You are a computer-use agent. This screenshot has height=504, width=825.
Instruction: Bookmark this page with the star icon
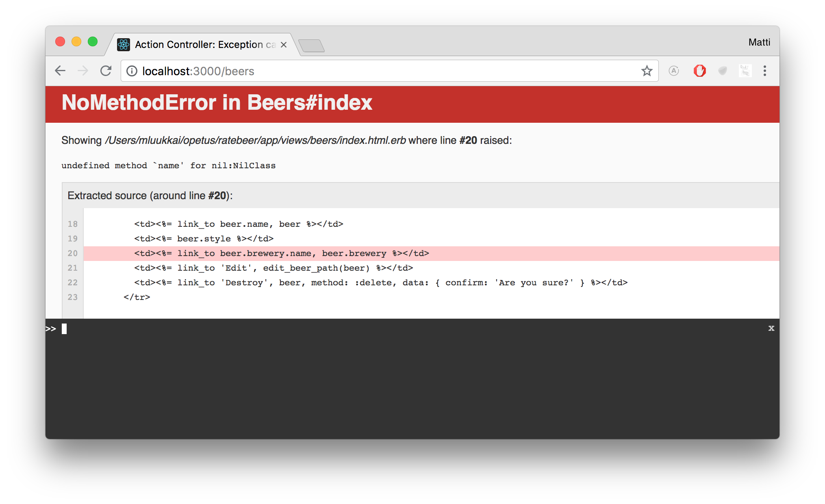coord(647,71)
